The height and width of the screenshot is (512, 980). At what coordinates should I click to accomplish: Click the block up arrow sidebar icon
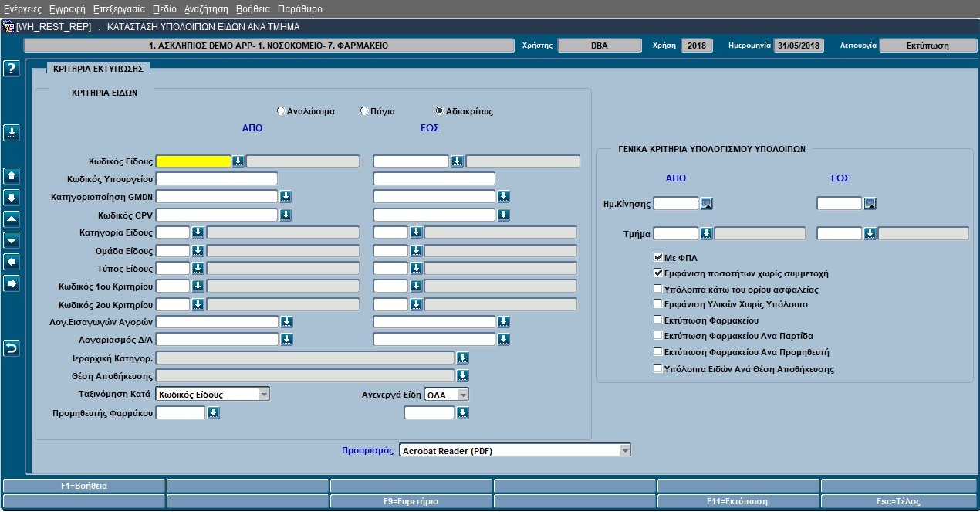[x=12, y=175]
